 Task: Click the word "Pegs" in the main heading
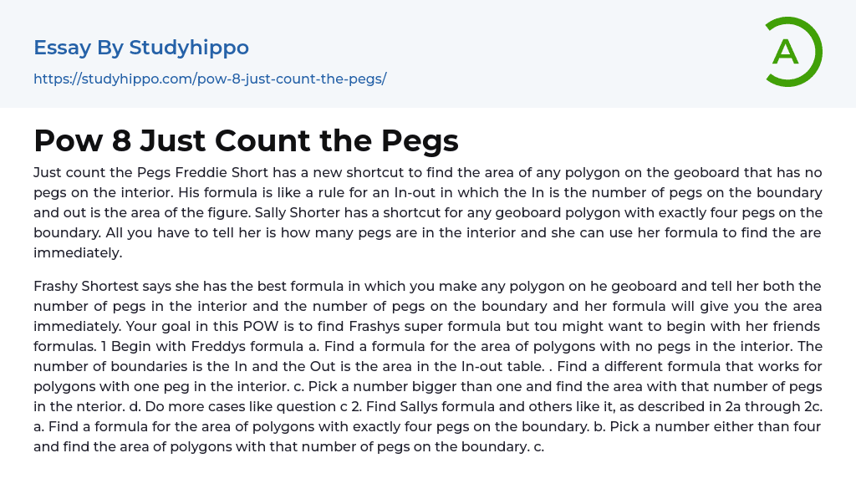(420, 140)
